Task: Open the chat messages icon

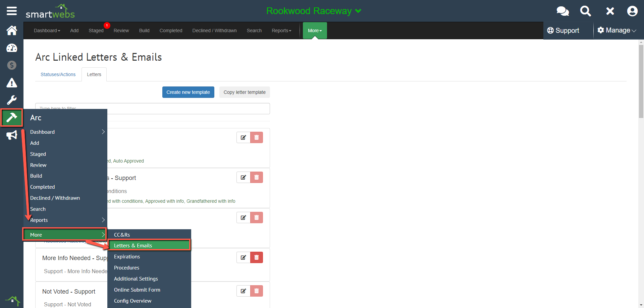Action: pyautogui.click(x=562, y=11)
